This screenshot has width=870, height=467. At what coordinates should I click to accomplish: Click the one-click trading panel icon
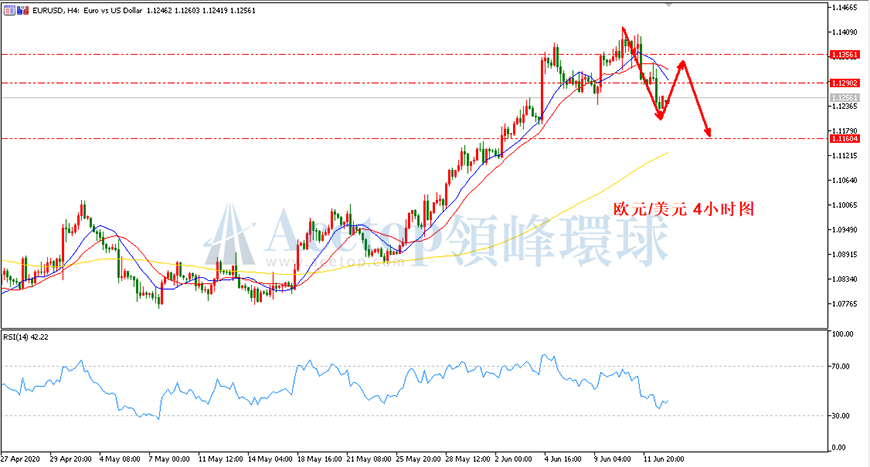pos(9,10)
